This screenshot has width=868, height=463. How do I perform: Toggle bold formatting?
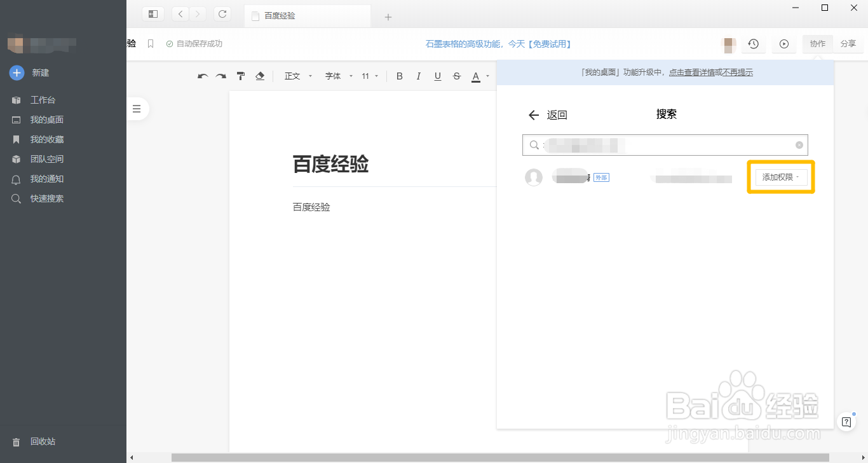tap(400, 76)
